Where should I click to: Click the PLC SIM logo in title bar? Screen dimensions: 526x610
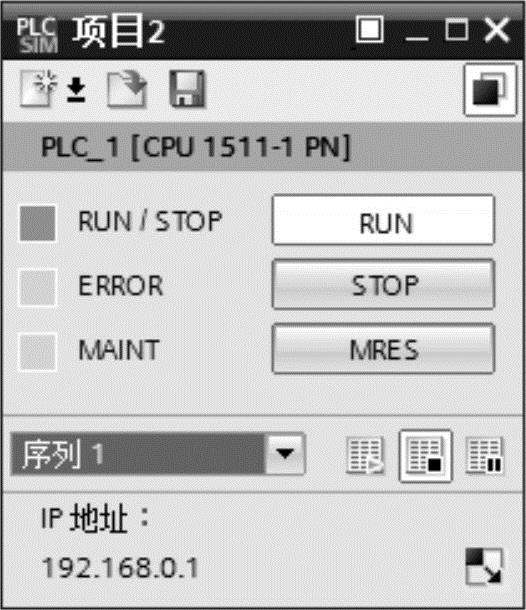[37, 35]
